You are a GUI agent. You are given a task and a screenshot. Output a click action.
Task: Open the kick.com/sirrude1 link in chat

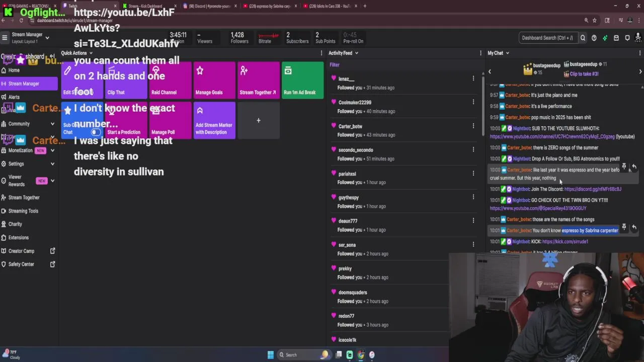click(565, 241)
